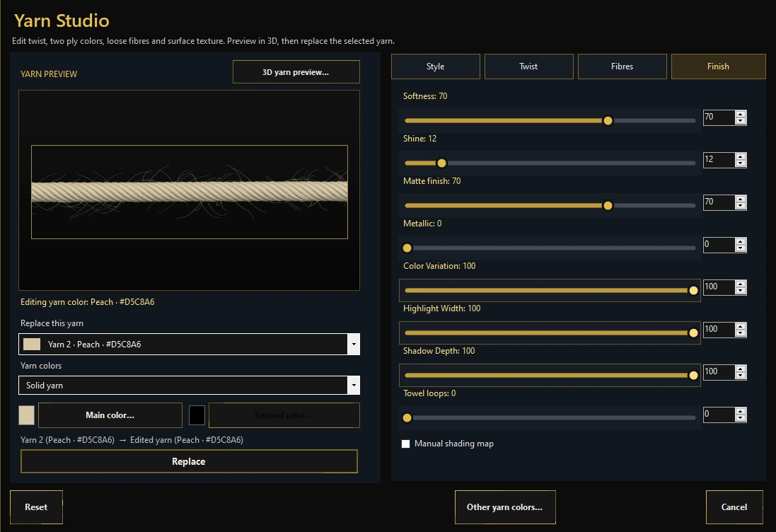
Task: Increase Metallic with the up arrow
Action: 741,241
